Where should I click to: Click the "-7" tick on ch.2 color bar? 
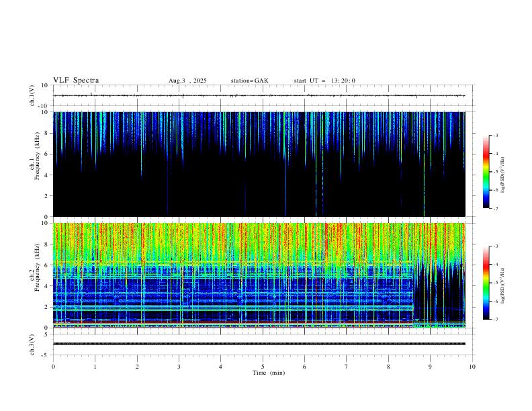[x=495, y=320]
